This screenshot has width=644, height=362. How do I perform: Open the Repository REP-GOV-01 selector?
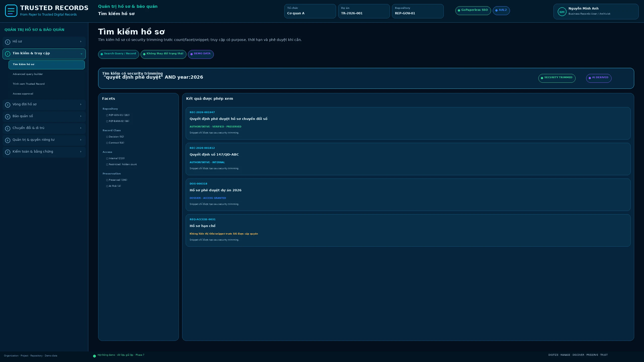[x=418, y=11]
